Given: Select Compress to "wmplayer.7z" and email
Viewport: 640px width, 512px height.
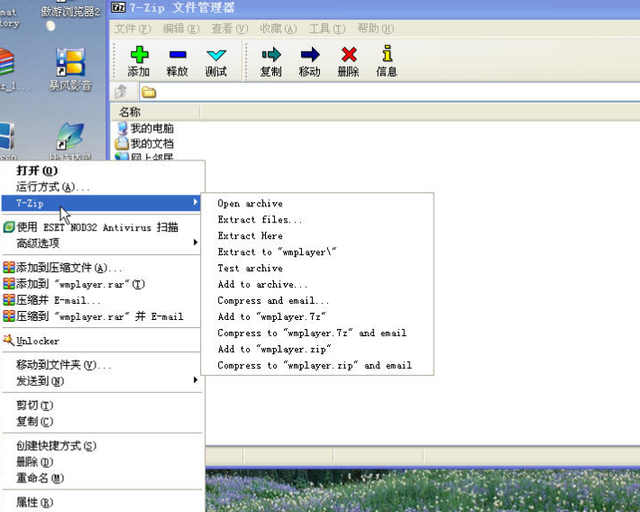Looking at the screenshot, I should pos(317,333).
